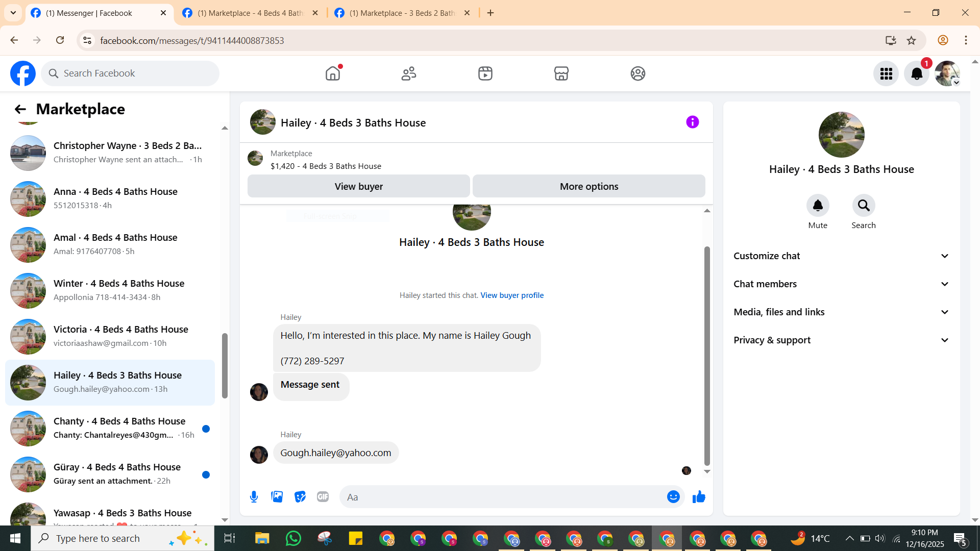The height and width of the screenshot is (551, 980).
Task: Open a new browser tab
Action: [x=491, y=13]
